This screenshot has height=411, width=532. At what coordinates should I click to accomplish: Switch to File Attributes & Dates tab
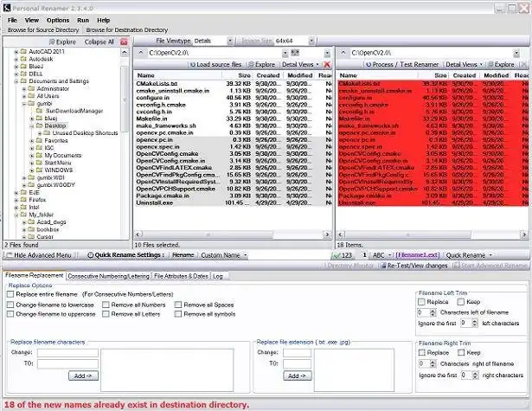pos(181,276)
